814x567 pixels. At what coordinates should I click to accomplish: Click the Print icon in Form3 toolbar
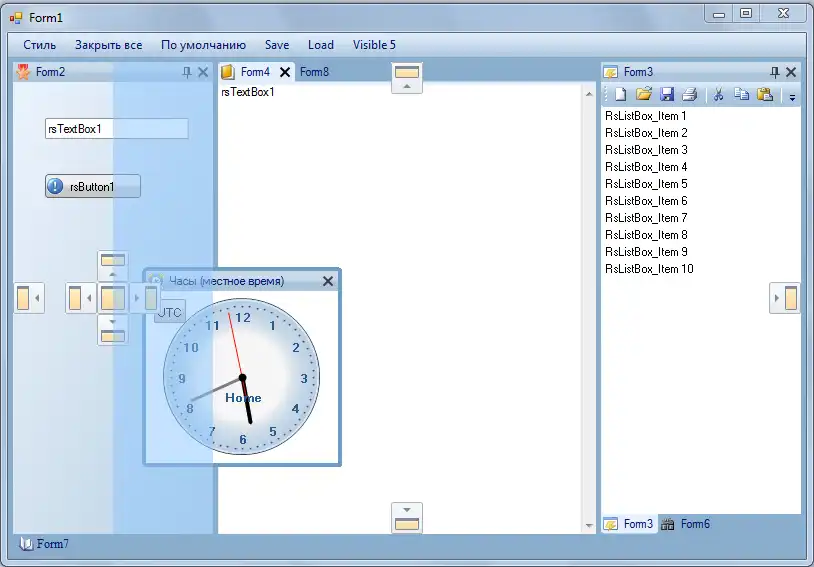tap(690, 94)
